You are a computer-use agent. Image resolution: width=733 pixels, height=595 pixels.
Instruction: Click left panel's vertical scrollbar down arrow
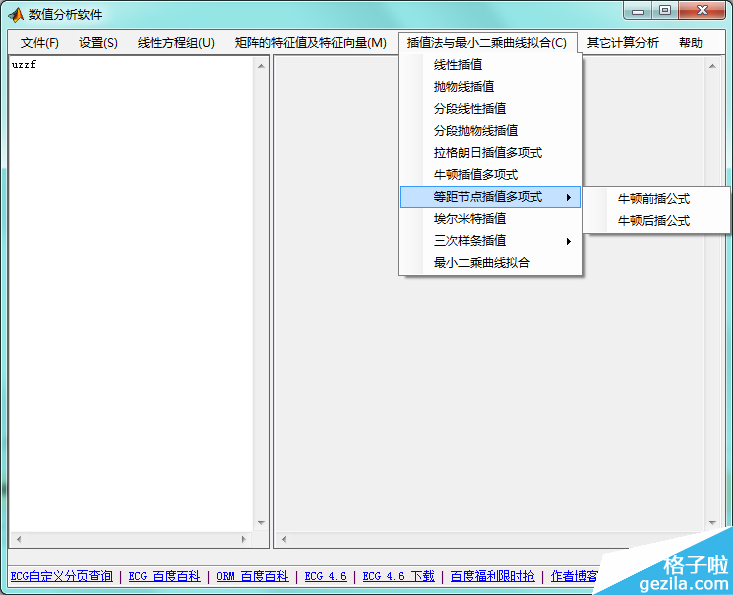coord(261,522)
